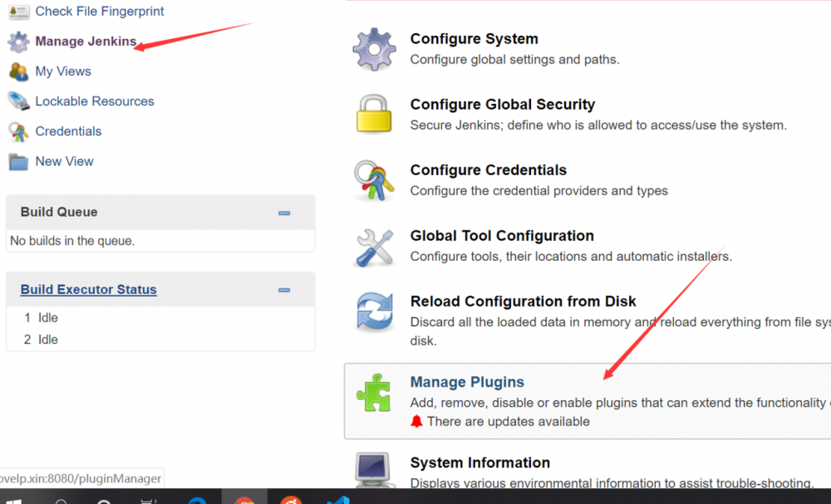The width and height of the screenshot is (831, 504).
Task: Click the New View folder icon
Action: (x=18, y=161)
